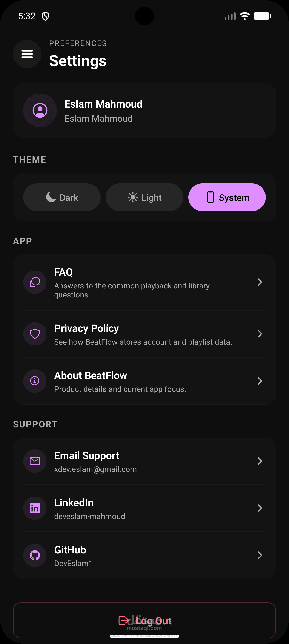
Task: Tap the GitHub logo icon
Action: [x=35, y=555]
